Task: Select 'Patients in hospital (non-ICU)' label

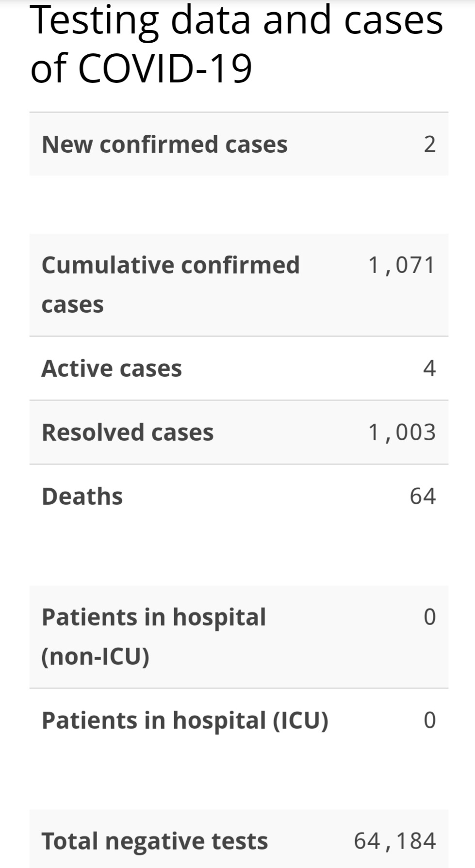Action: 154,637
